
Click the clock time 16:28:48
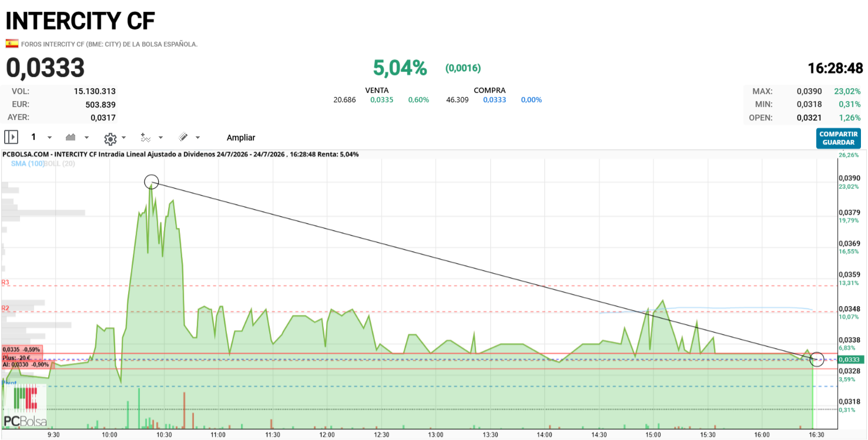pyautogui.click(x=835, y=68)
